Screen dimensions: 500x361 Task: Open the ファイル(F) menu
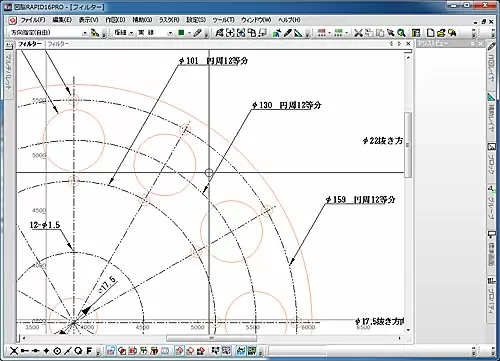(x=33, y=20)
